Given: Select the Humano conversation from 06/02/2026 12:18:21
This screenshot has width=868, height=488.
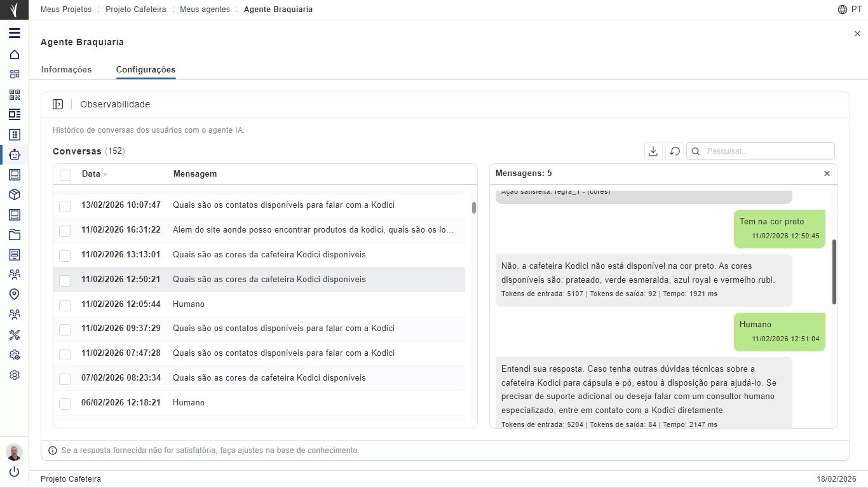Looking at the screenshot, I should point(259,403).
